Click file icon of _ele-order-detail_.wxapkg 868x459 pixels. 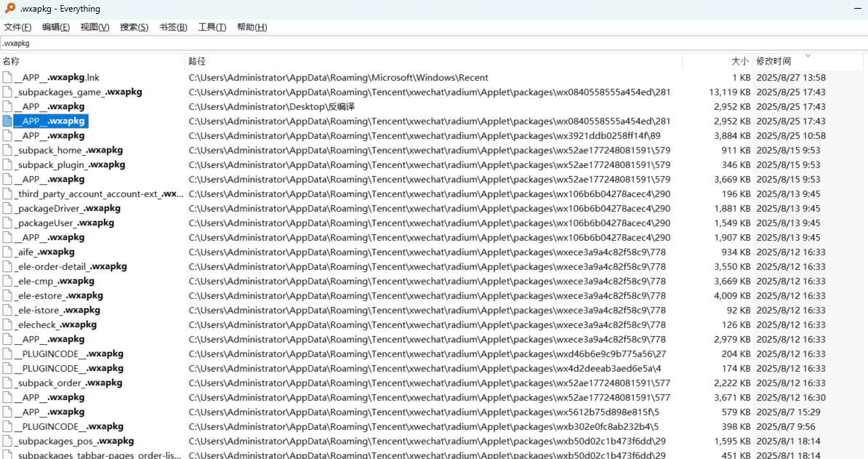(7, 267)
